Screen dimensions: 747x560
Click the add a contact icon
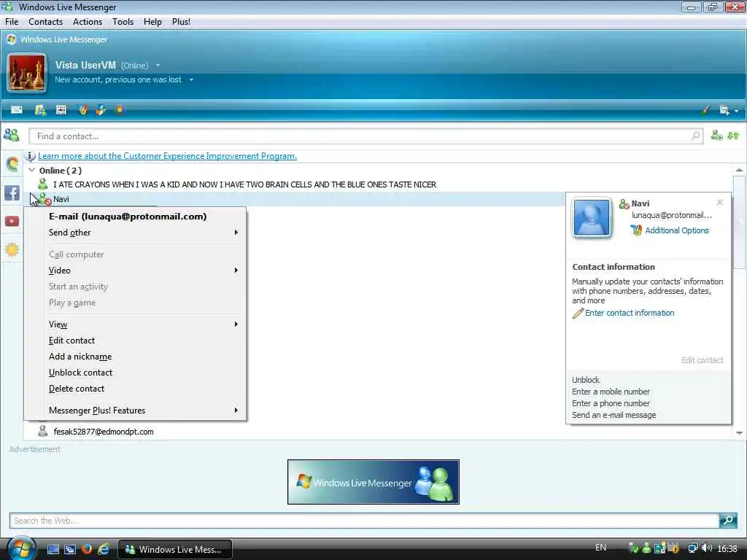(x=716, y=136)
